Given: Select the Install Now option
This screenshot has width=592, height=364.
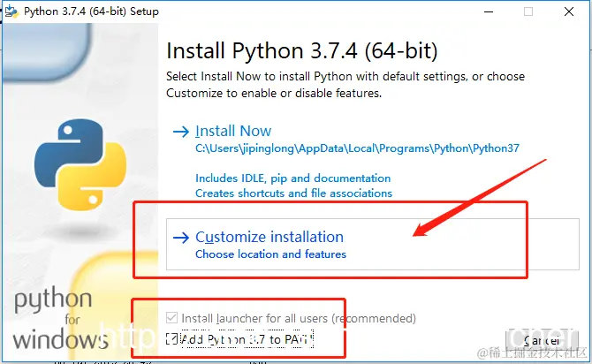Looking at the screenshot, I should [x=233, y=131].
